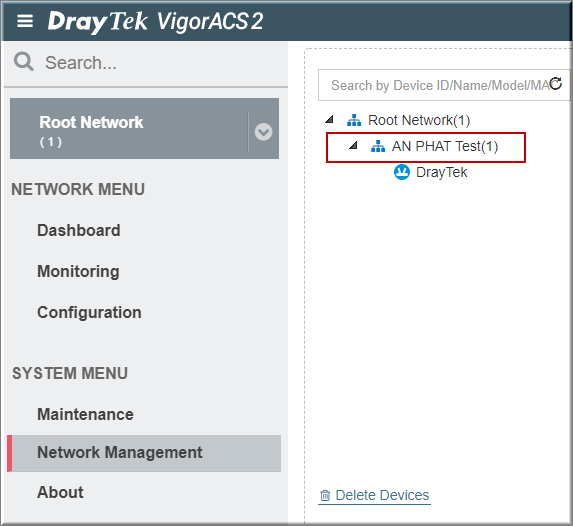Collapse the Root Network(1) tree node
This screenshot has height=526, width=573.
330,119
